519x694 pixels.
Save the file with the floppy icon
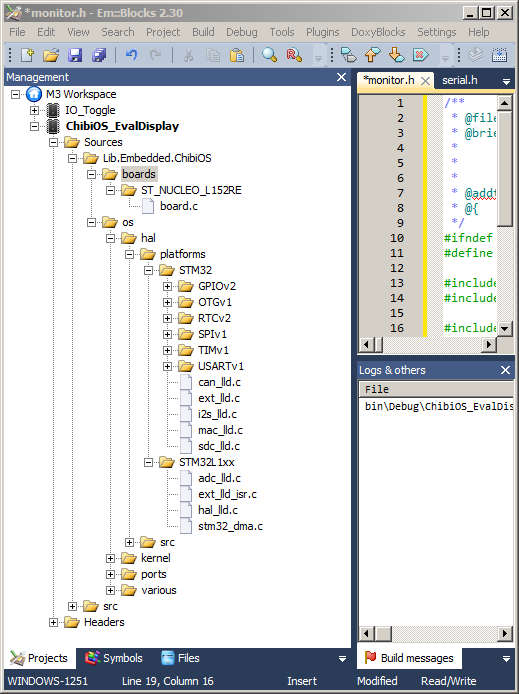pyautogui.click(x=75, y=55)
